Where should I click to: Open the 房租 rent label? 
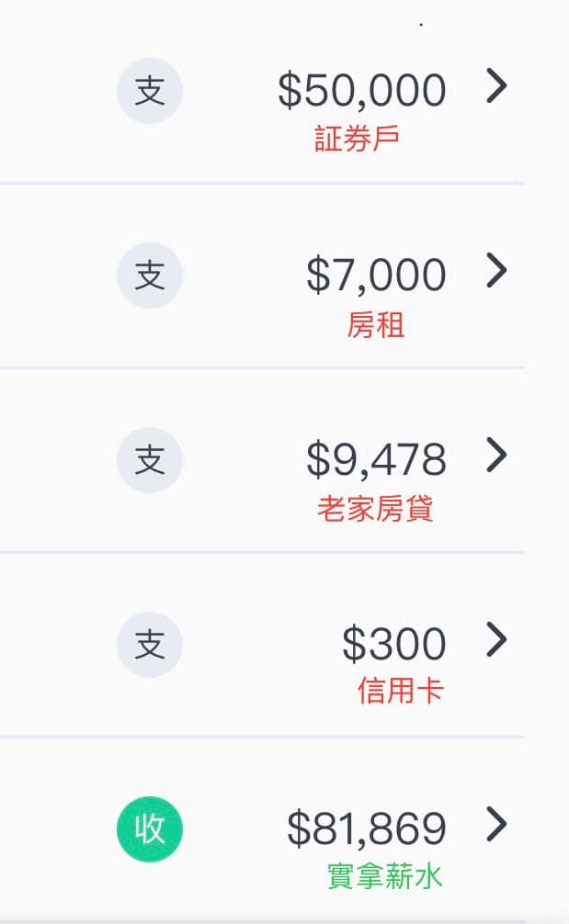(x=376, y=324)
